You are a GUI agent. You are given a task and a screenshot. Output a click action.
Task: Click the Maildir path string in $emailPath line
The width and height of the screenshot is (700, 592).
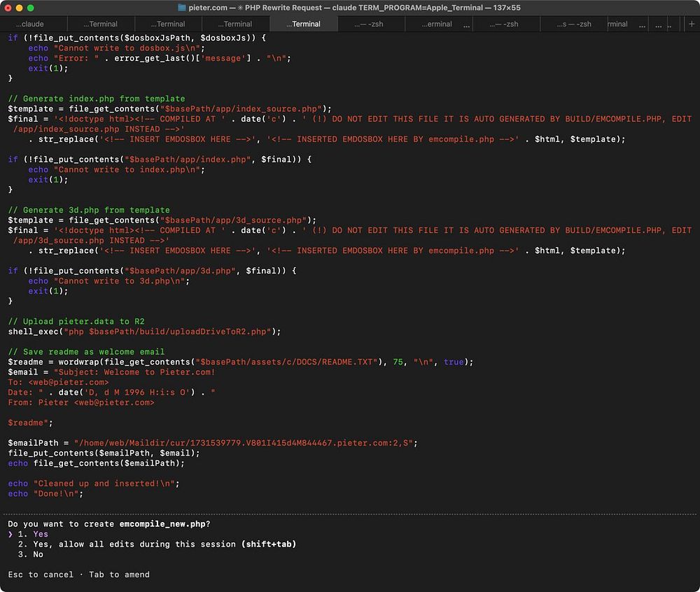pyautogui.click(x=245, y=443)
